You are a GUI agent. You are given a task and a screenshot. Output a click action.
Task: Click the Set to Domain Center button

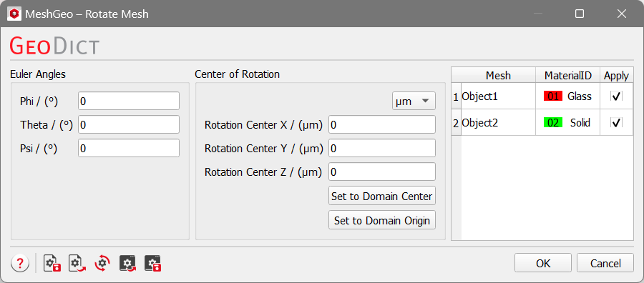[382, 196]
